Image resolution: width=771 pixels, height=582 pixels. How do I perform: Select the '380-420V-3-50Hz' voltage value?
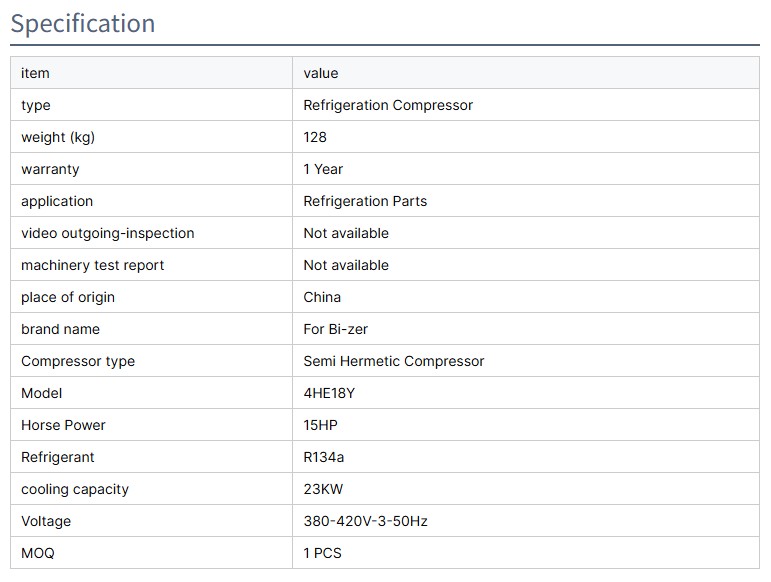pos(366,521)
